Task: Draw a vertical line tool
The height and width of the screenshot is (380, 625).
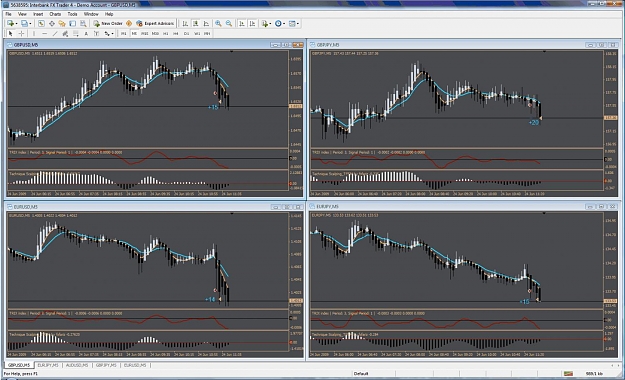Action: 34,33
